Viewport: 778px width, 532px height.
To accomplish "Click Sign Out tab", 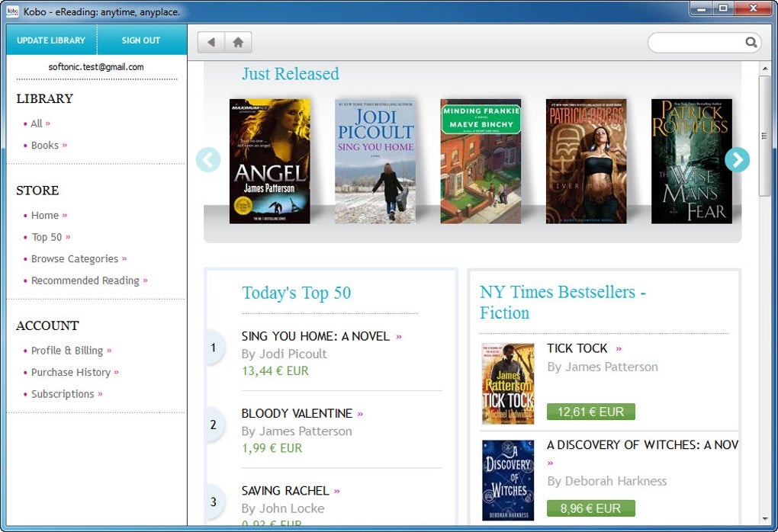I will tap(141, 40).
